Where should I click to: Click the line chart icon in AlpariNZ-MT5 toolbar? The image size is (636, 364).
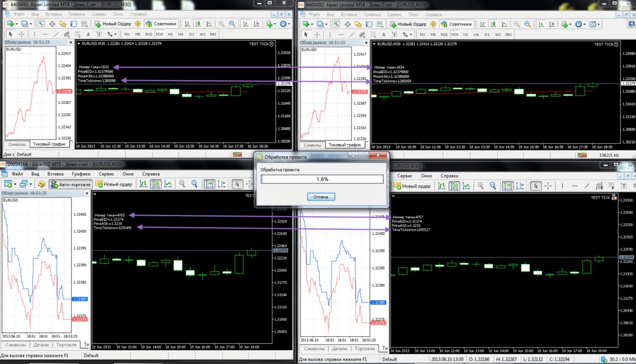168,184
